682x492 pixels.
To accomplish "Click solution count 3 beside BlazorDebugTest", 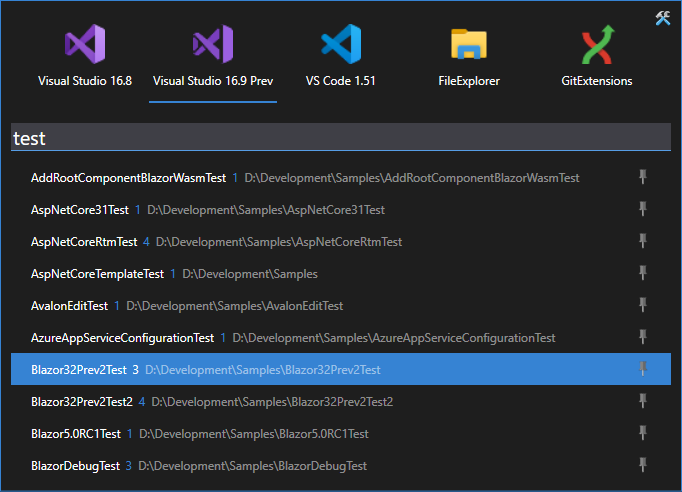I will (x=129, y=466).
